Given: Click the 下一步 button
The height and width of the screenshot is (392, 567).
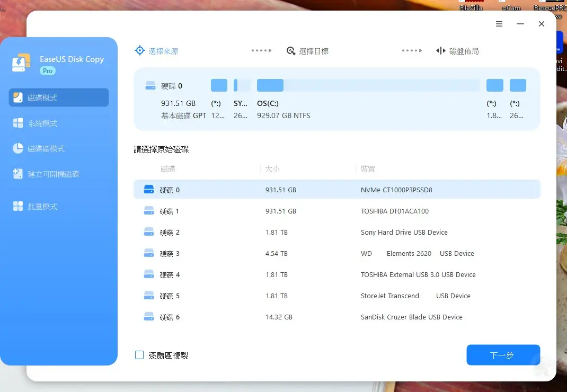Looking at the screenshot, I should click(503, 355).
